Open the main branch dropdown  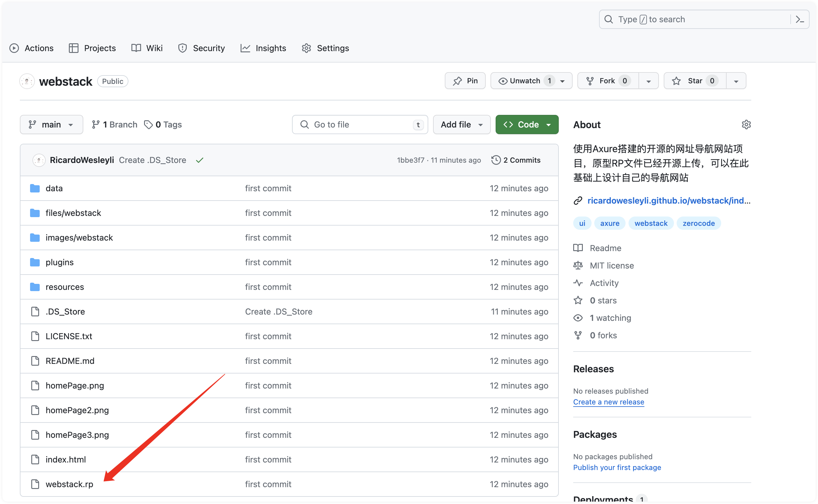[51, 125]
